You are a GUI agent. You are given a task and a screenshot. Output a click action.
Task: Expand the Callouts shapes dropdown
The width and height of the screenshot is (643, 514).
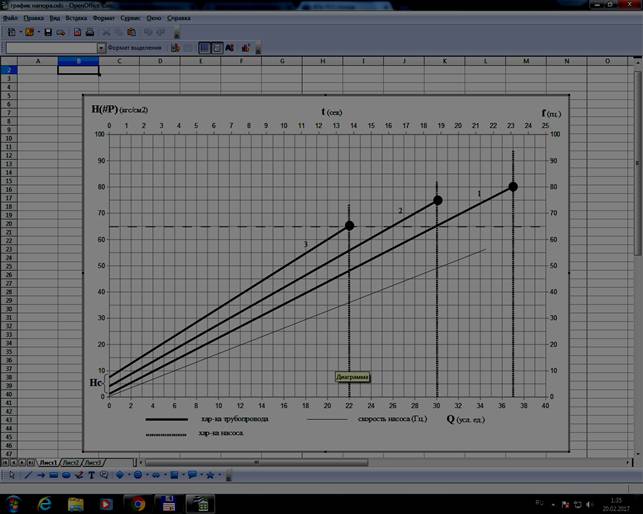(197, 475)
